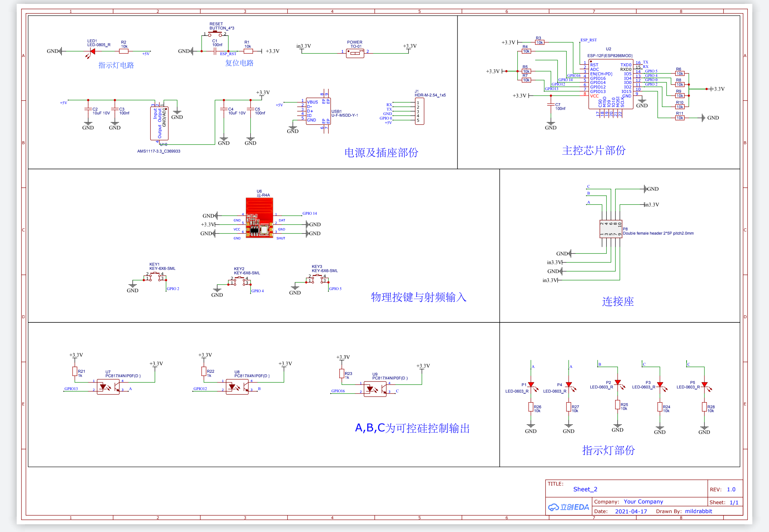Select the R11 10k resistor symbol
The width and height of the screenshot is (769, 532).
point(680,118)
